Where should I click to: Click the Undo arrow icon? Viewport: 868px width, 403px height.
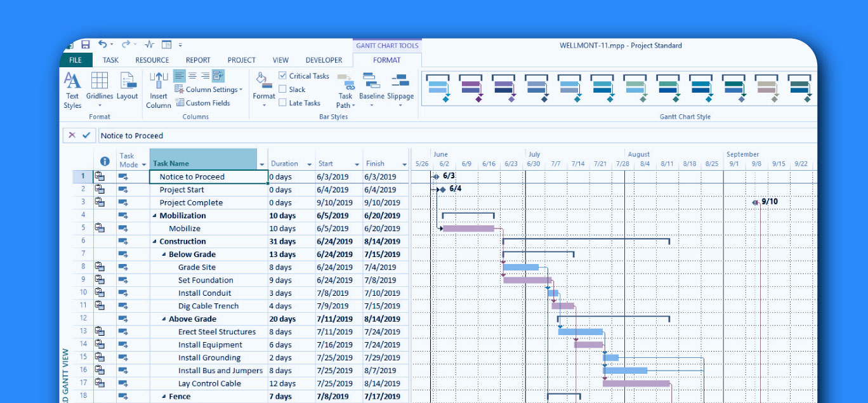103,44
